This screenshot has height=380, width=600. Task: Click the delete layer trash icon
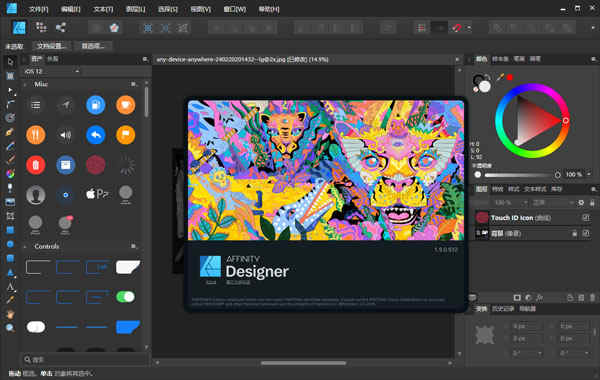point(592,297)
